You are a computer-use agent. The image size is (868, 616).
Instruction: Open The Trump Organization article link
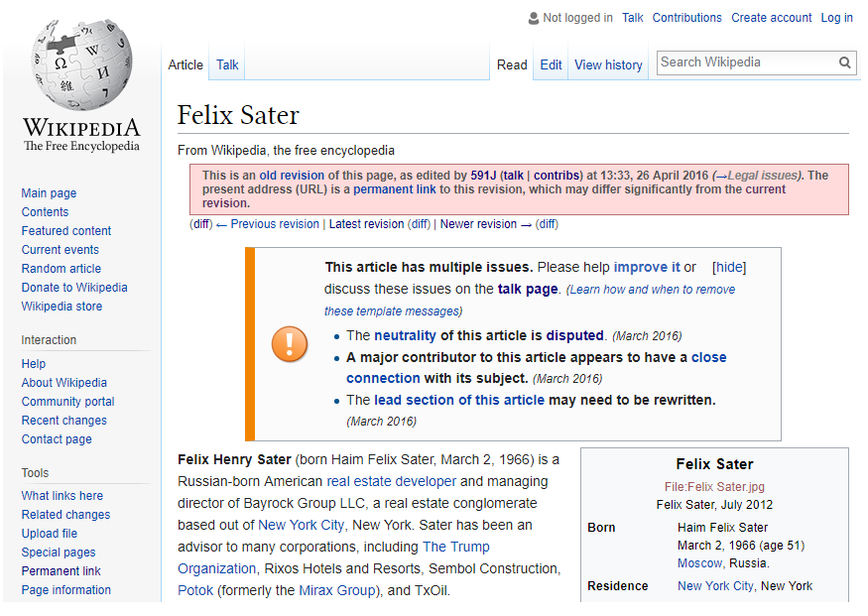click(455, 548)
